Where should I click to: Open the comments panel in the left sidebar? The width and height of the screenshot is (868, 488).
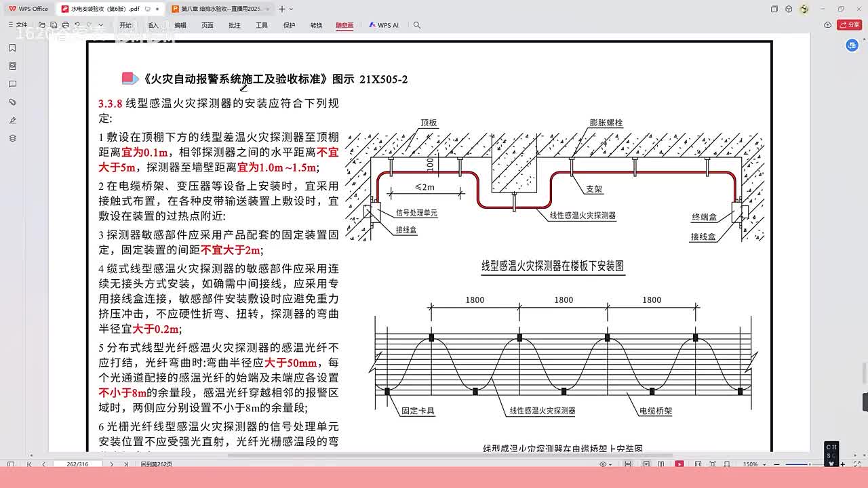click(x=12, y=84)
